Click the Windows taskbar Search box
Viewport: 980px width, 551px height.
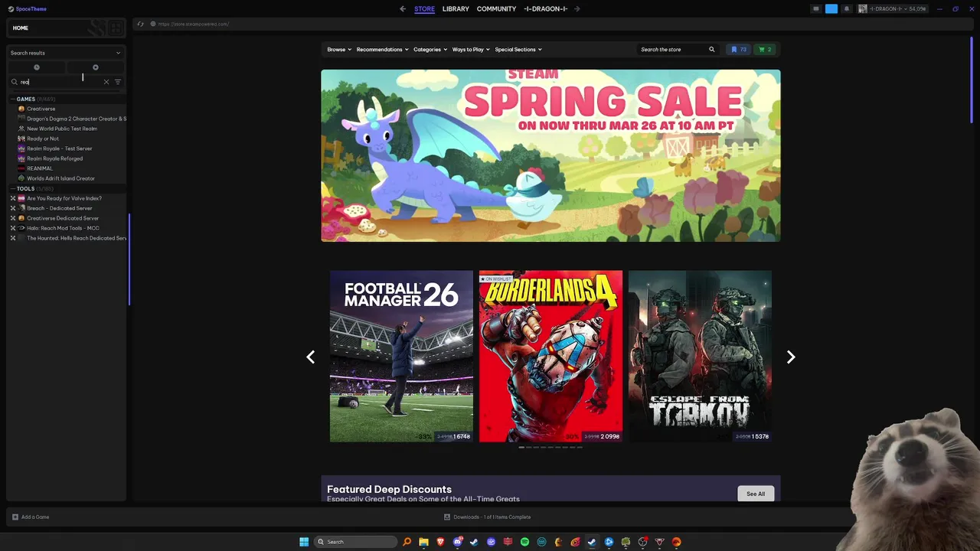click(355, 542)
